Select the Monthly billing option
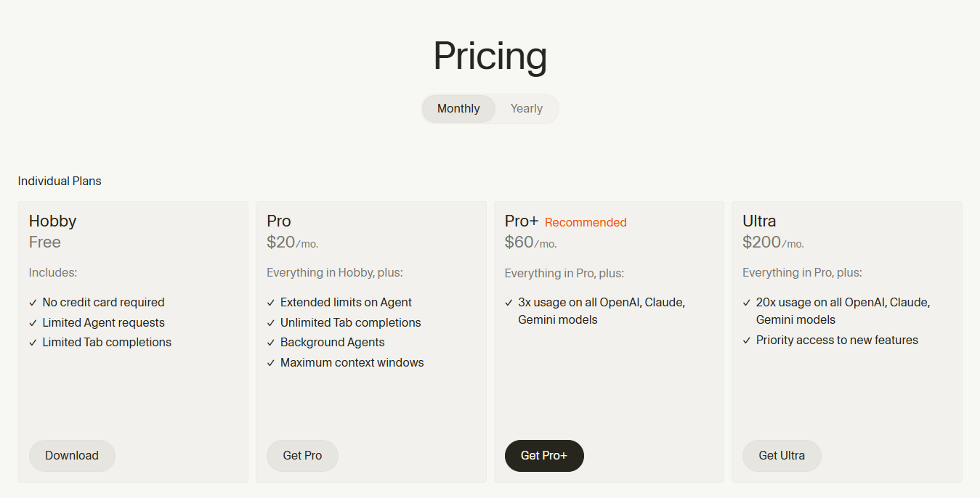This screenshot has width=980, height=498. pyautogui.click(x=458, y=109)
